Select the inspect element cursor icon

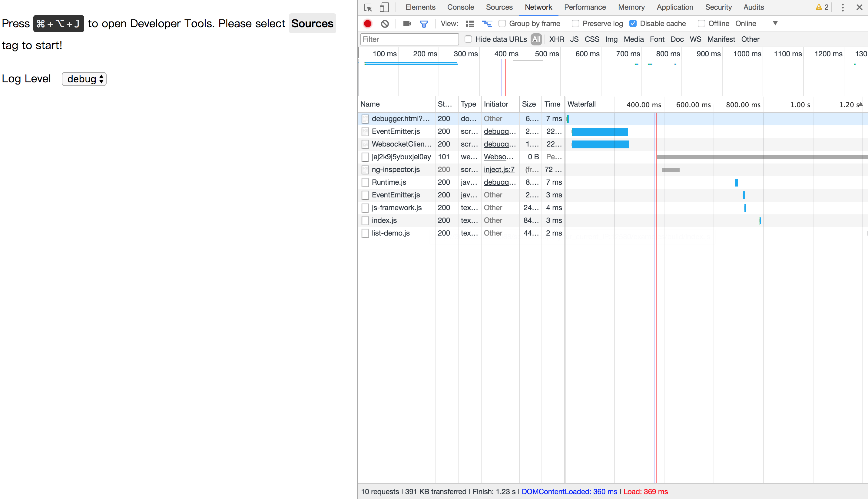click(368, 8)
